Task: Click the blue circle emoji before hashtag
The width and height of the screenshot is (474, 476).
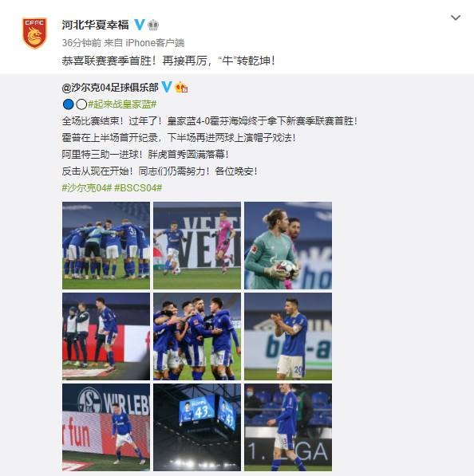Action: (68, 104)
